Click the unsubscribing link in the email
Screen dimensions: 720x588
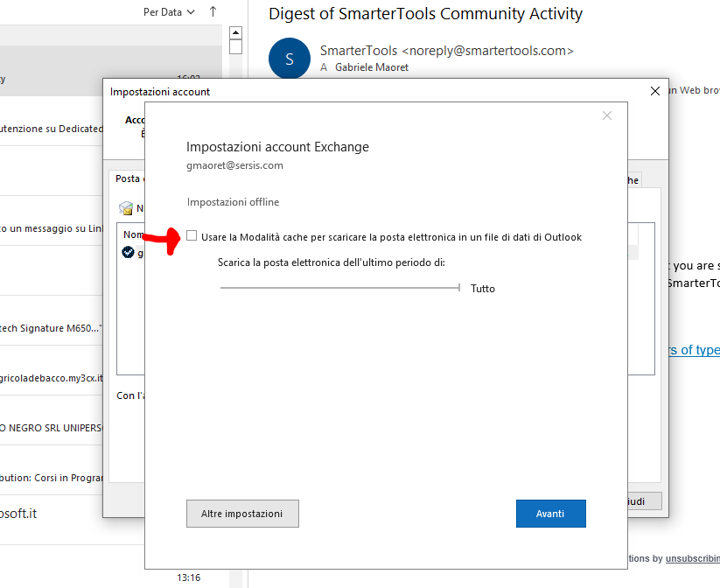click(x=693, y=558)
